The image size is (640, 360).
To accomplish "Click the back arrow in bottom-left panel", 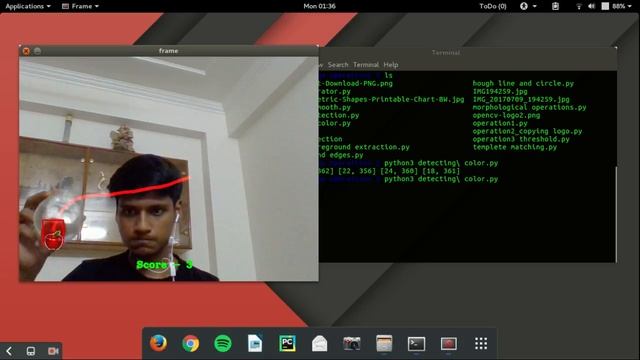I will pyautogui.click(x=9, y=351).
